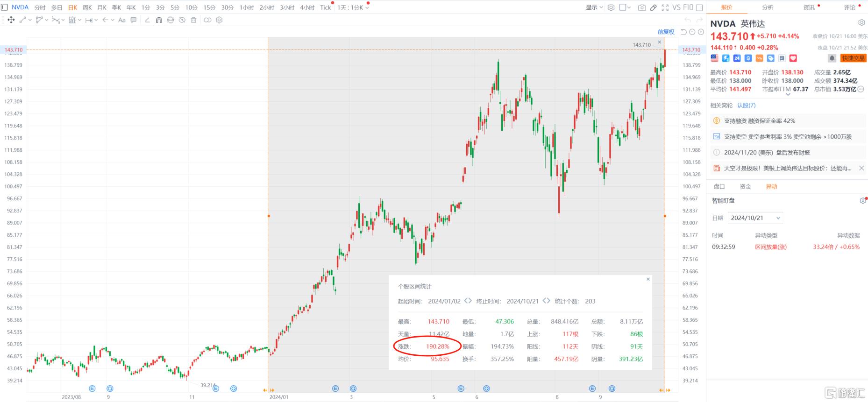This screenshot has height=402, width=868.
Task: Toggle the right side panel icon
Action: tap(699, 7)
